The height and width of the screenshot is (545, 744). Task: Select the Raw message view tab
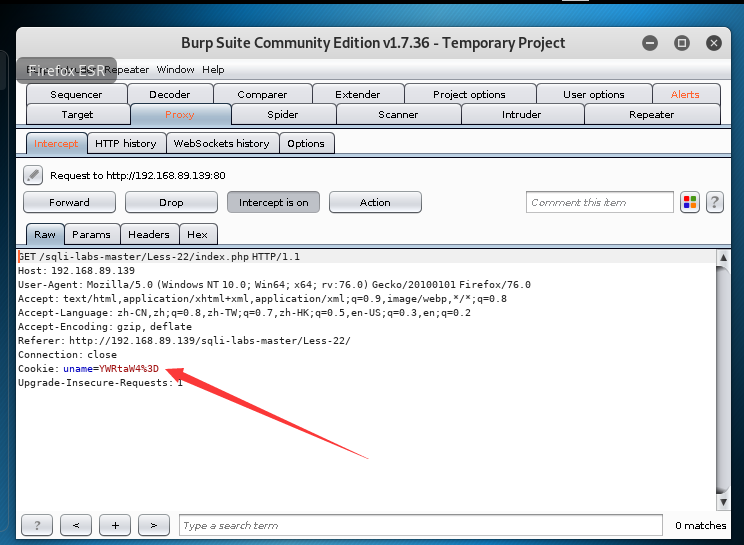(45, 234)
